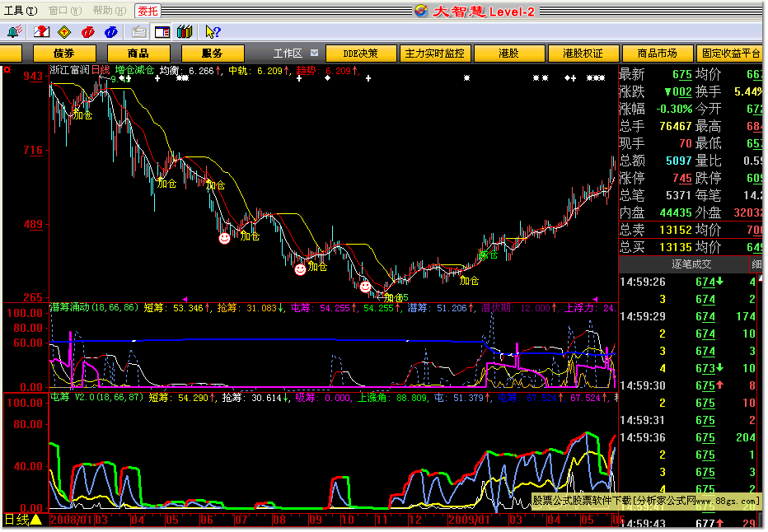Click the red gear icon at chart corner

pyautogui.click(x=7, y=70)
